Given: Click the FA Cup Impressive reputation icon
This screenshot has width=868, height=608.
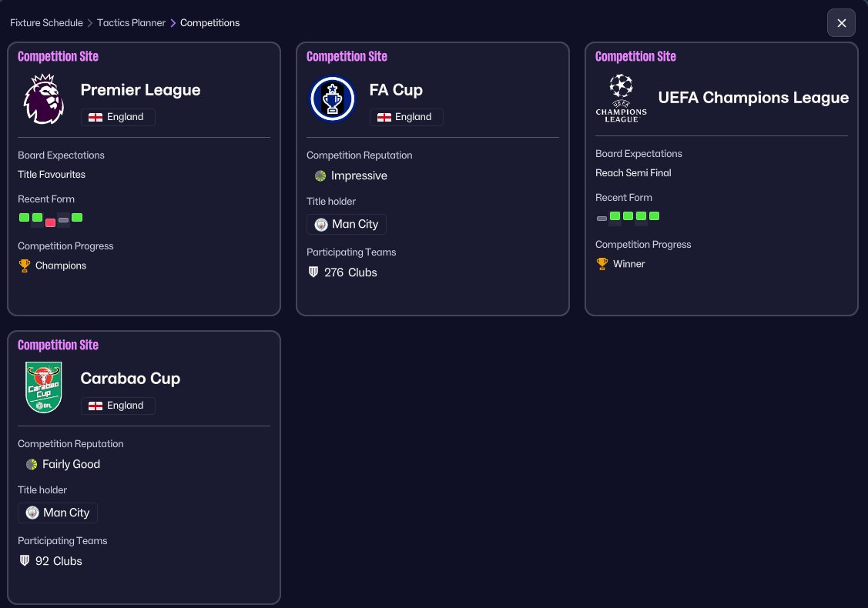Looking at the screenshot, I should [320, 176].
